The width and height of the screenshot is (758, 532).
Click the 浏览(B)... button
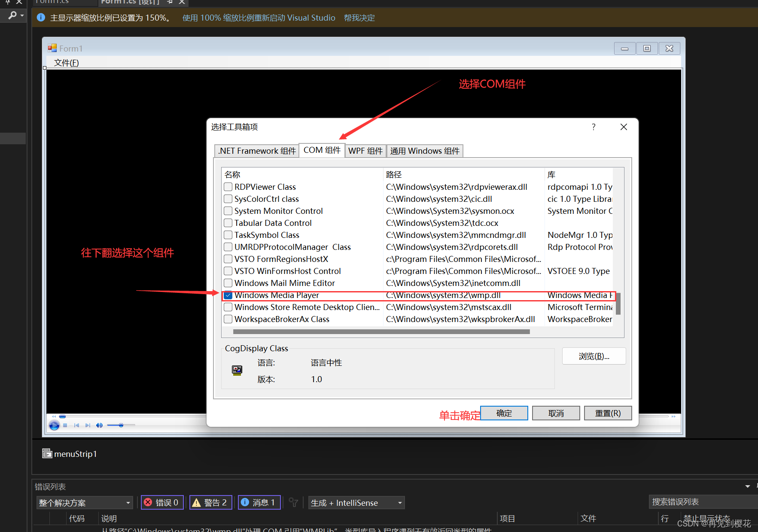point(594,356)
